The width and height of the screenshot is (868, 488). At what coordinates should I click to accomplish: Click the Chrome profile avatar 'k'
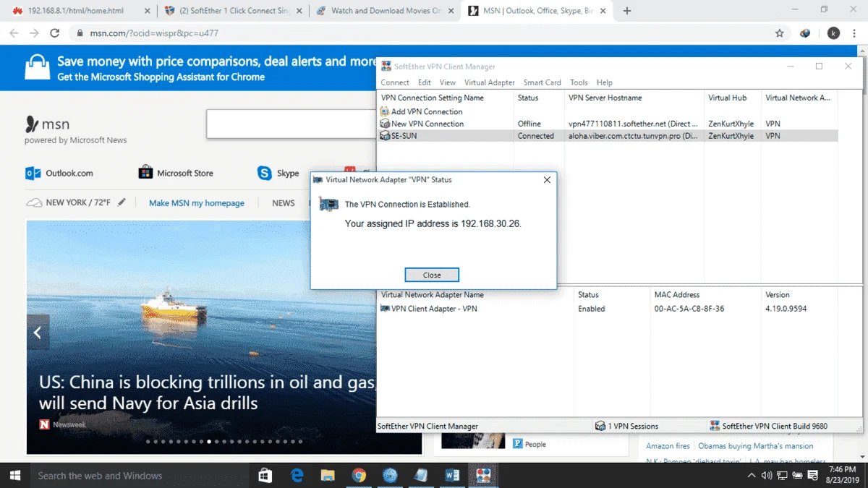(833, 33)
